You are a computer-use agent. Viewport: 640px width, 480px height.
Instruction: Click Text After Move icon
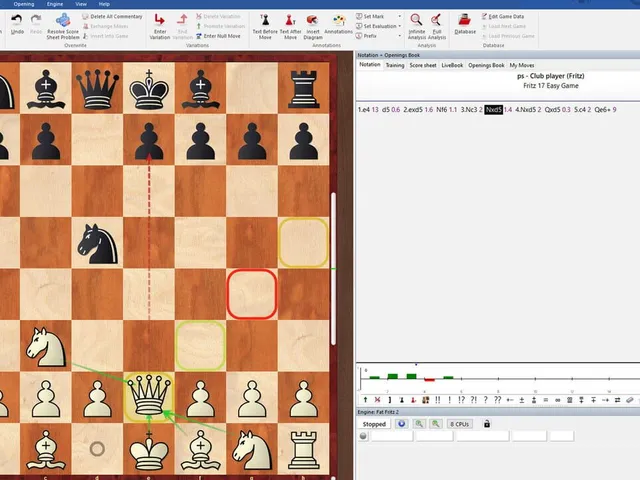tap(290, 20)
